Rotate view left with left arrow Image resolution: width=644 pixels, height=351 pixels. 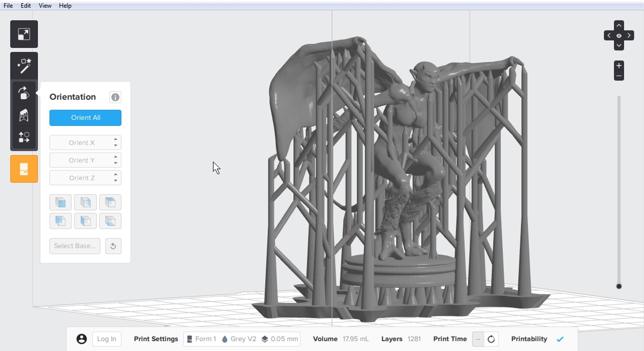tap(609, 36)
